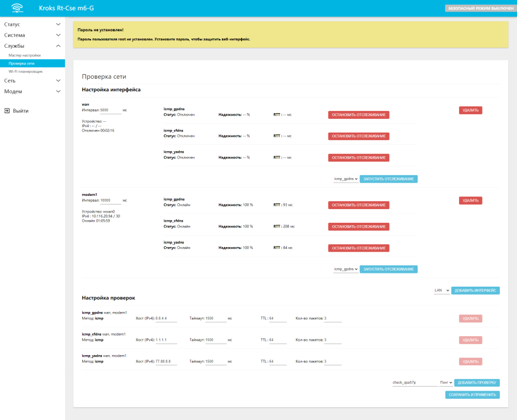Screen dimensions: 517x420
Task: Toggle the Безопасный режим выключен button
Action: point(480,9)
